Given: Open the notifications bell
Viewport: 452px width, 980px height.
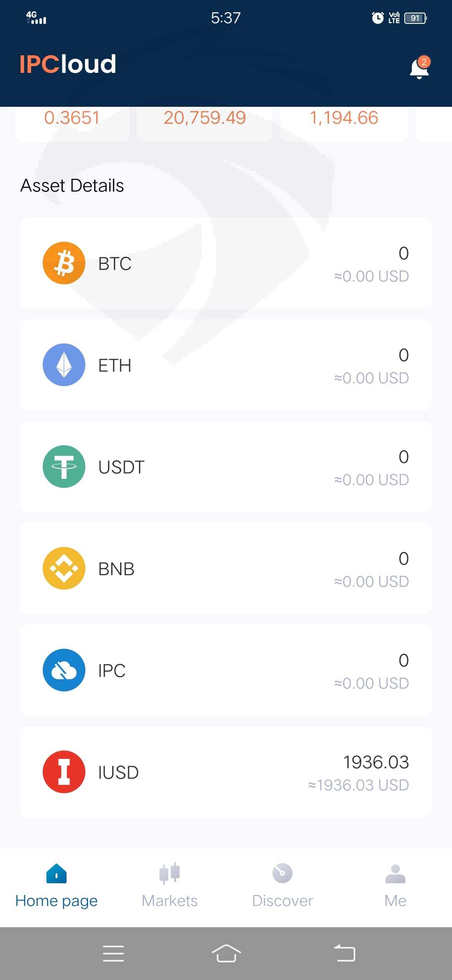Looking at the screenshot, I should click(420, 68).
